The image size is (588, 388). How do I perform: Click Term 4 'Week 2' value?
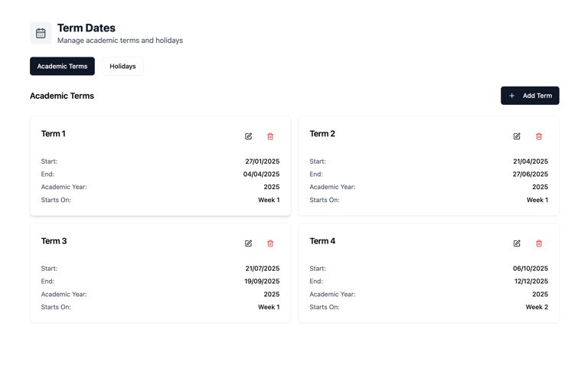click(x=536, y=307)
